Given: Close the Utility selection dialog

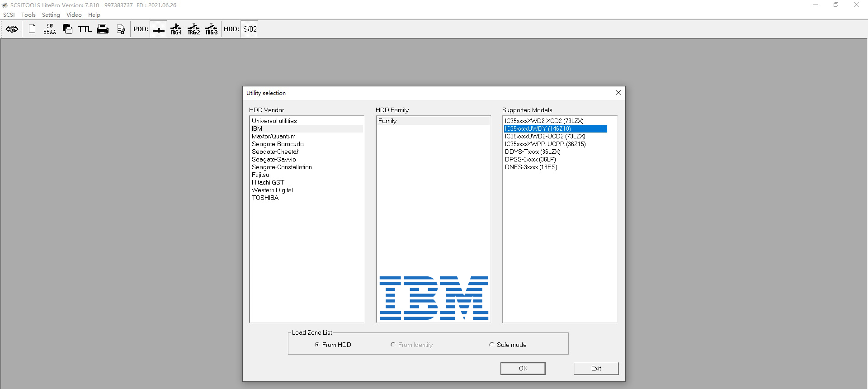Looking at the screenshot, I should 618,93.
